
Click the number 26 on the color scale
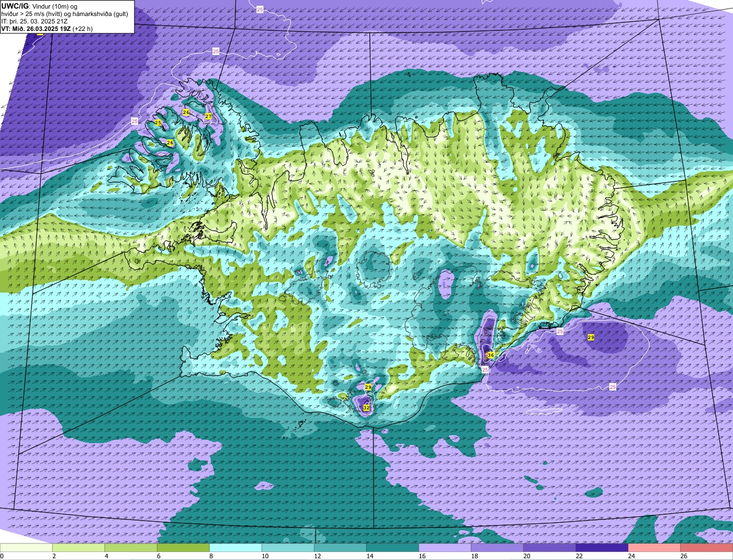pos(683,556)
